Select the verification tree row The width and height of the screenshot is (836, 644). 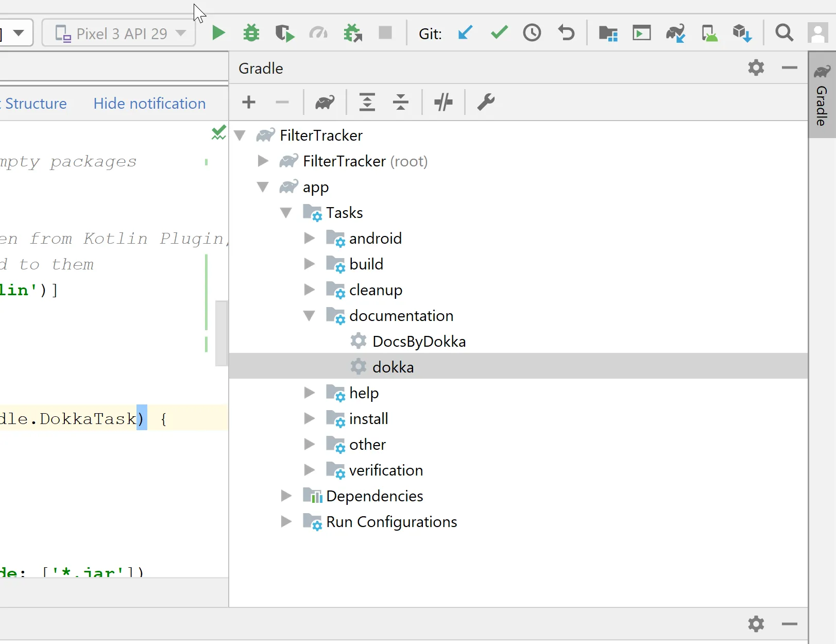point(518,470)
